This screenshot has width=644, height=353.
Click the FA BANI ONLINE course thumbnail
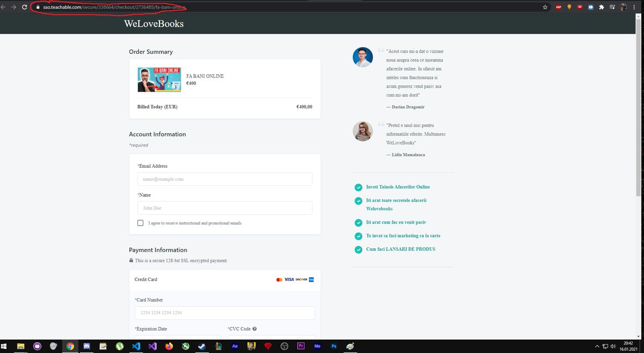tap(159, 80)
